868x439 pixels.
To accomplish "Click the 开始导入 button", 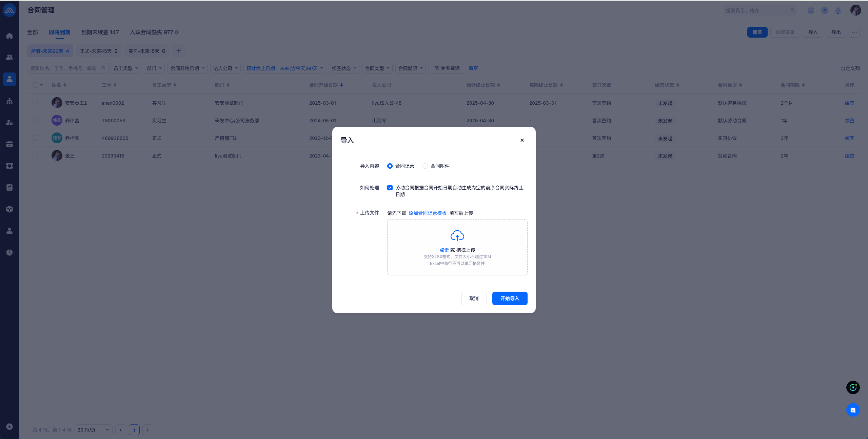I will tap(510, 298).
